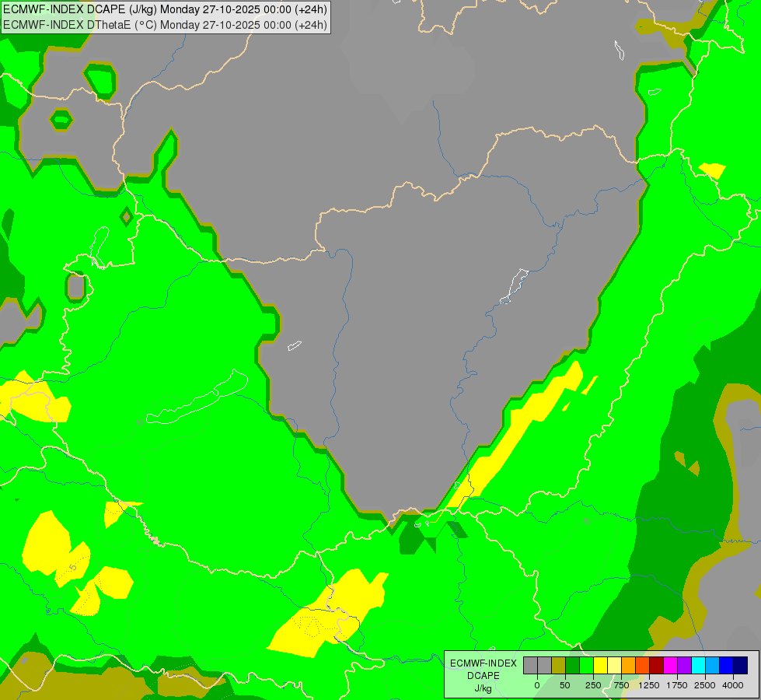Click the legend unit J/kg
Viewport: 761px width, 700px height.
483,688
